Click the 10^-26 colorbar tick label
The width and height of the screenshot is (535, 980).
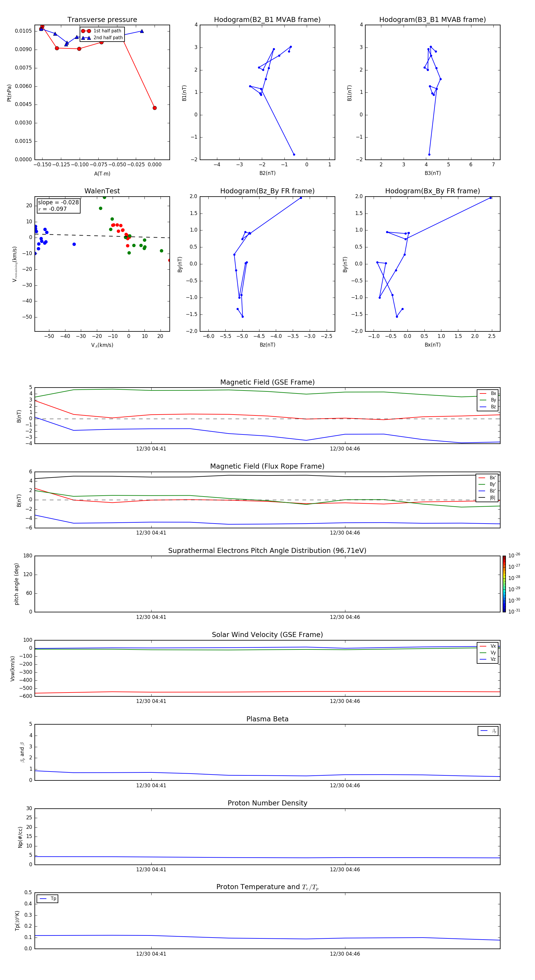pos(514,555)
